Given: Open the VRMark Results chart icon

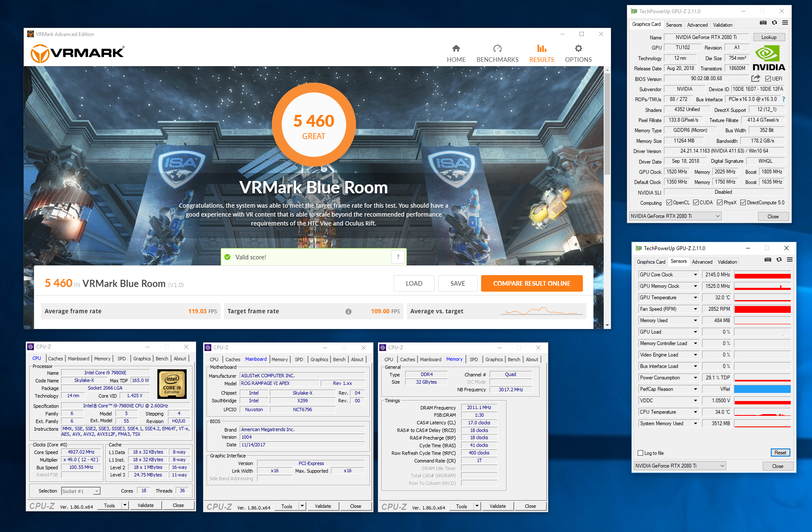Looking at the screenshot, I should tap(542, 48).
